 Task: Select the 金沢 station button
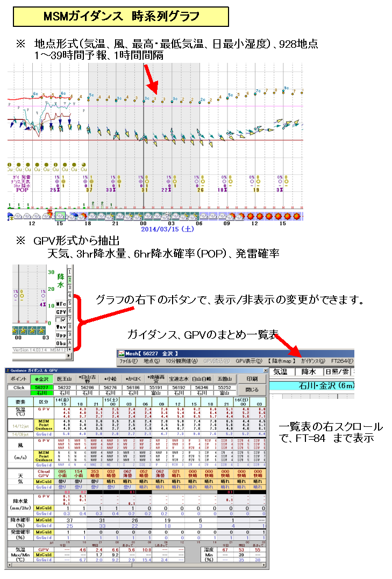click(x=42, y=379)
